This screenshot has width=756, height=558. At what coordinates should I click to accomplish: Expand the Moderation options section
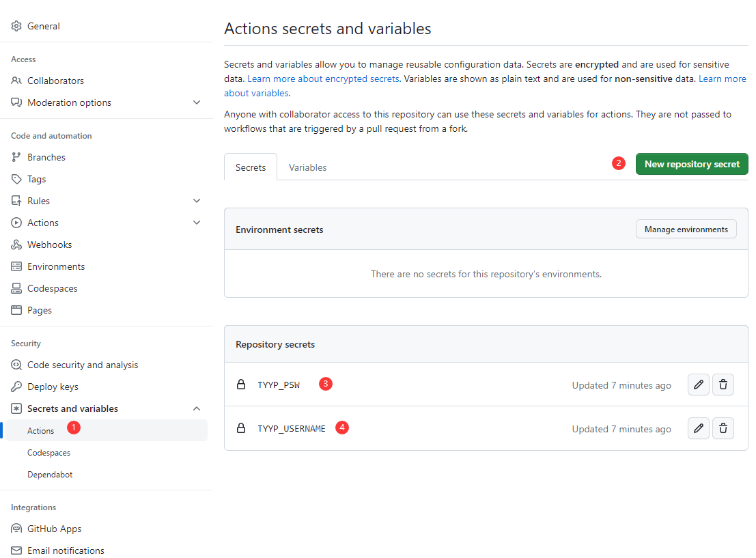[197, 102]
